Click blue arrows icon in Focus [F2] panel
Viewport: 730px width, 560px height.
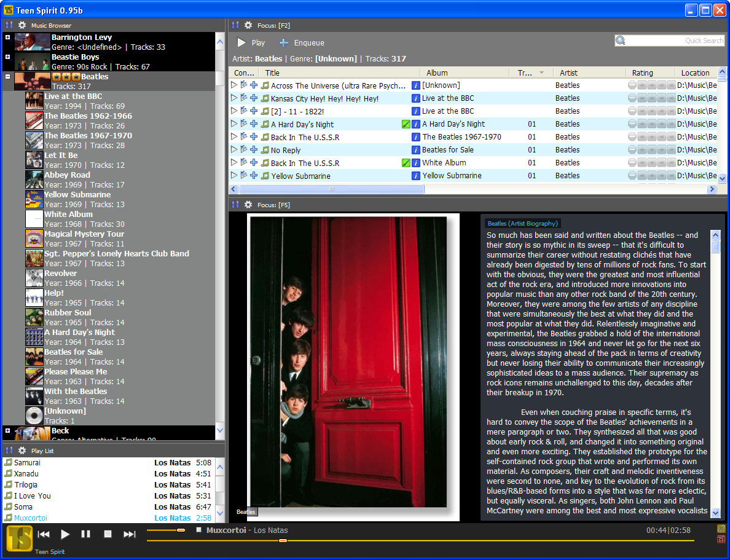[x=235, y=25]
